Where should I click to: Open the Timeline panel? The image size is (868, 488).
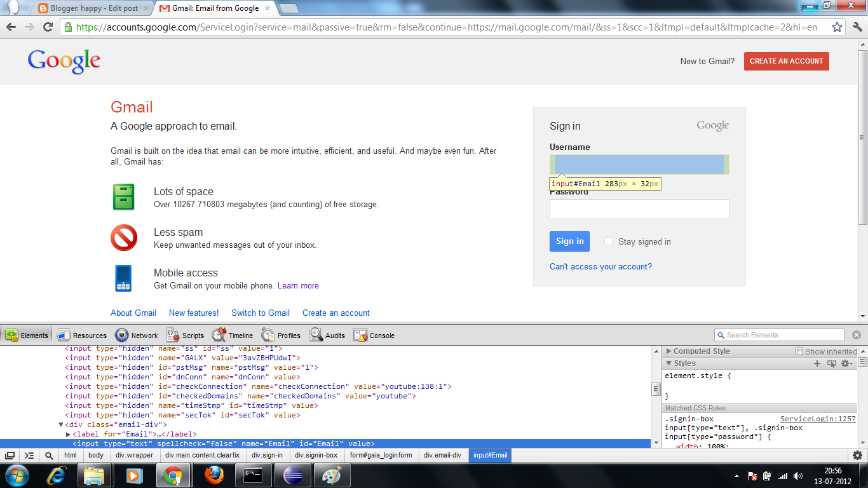click(x=233, y=335)
